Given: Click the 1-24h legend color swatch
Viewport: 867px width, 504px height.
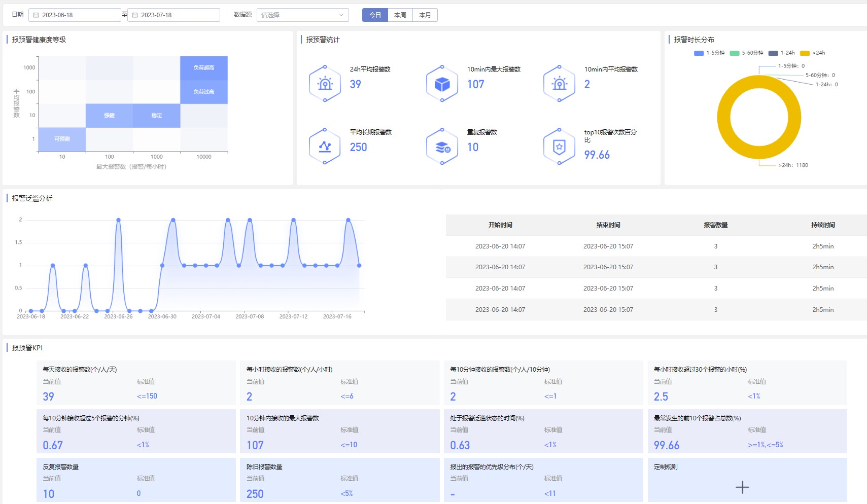Looking at the screenshot, I should (773, 53).
